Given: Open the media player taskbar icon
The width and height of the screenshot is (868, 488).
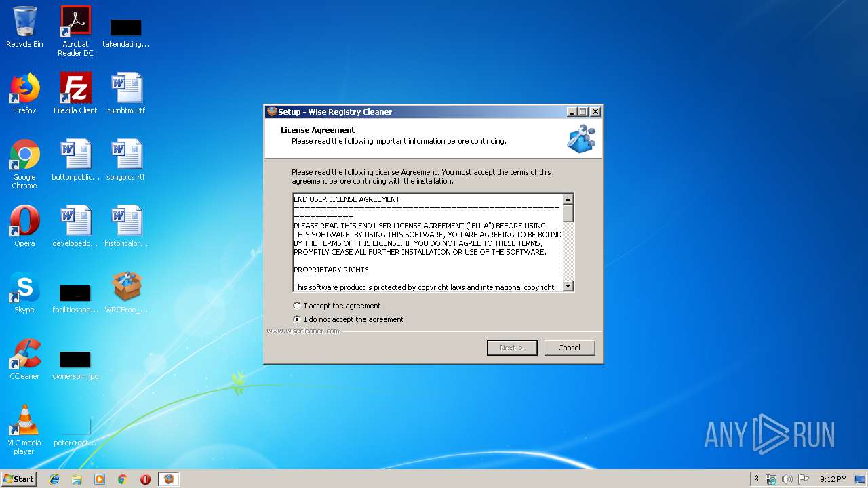Looking at the screenshot, I should pos(100,479).
